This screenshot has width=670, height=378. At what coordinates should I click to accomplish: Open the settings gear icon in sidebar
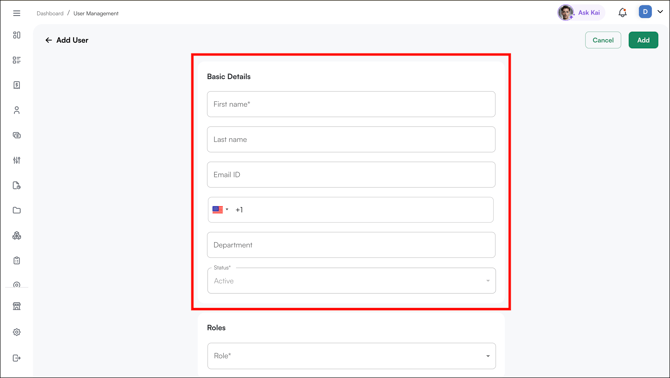[x=17, y=332]
